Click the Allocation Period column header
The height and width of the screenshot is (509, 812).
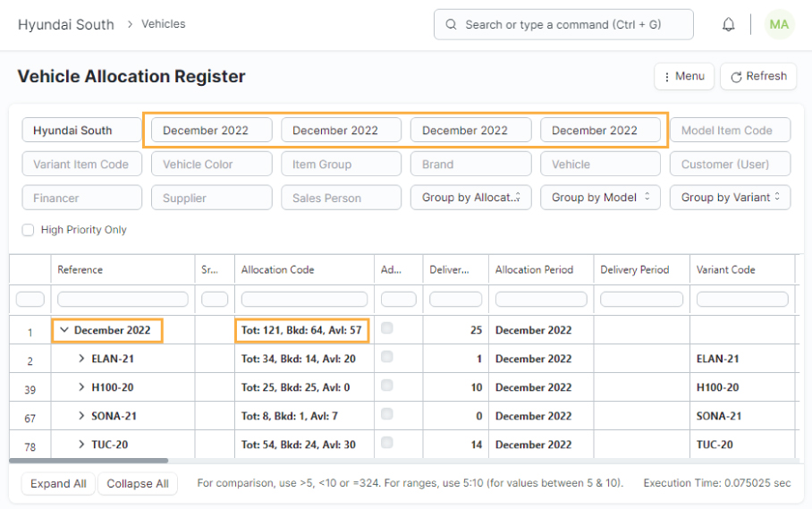[541, 269]
